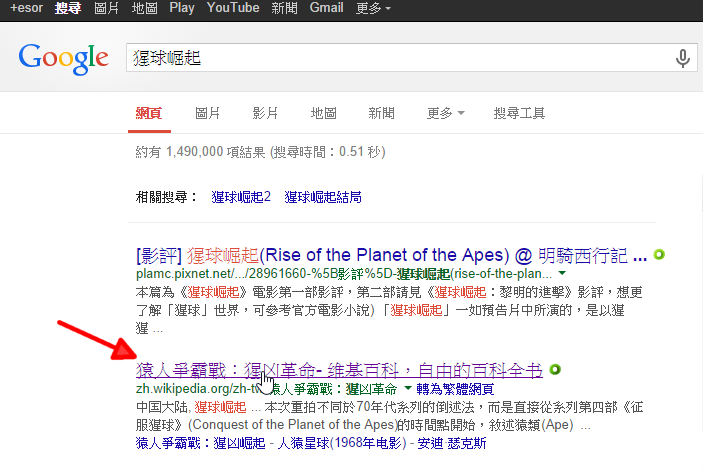Click the zh.wikipedia.org green URL text
The image size is (703, 468).
coord(266,389)
